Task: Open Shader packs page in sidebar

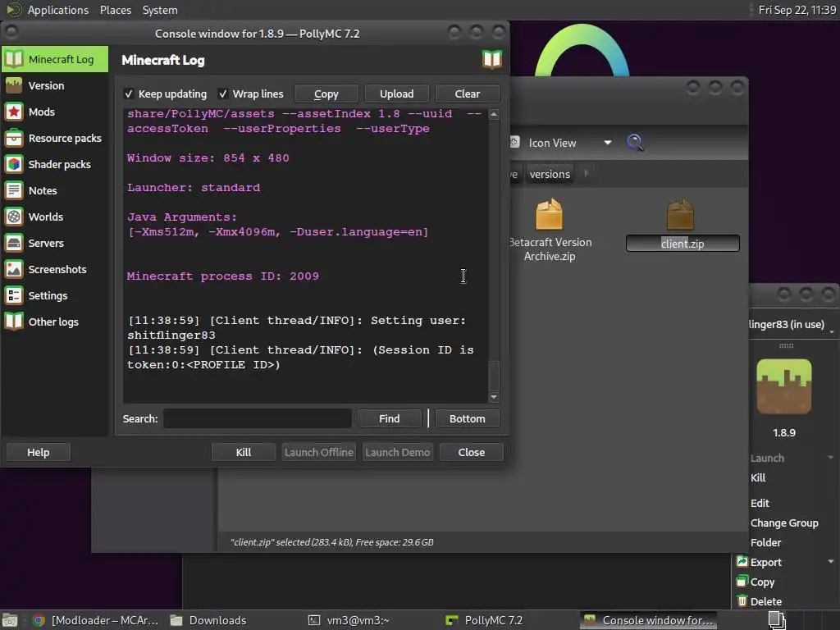Action: click(55, 164)
